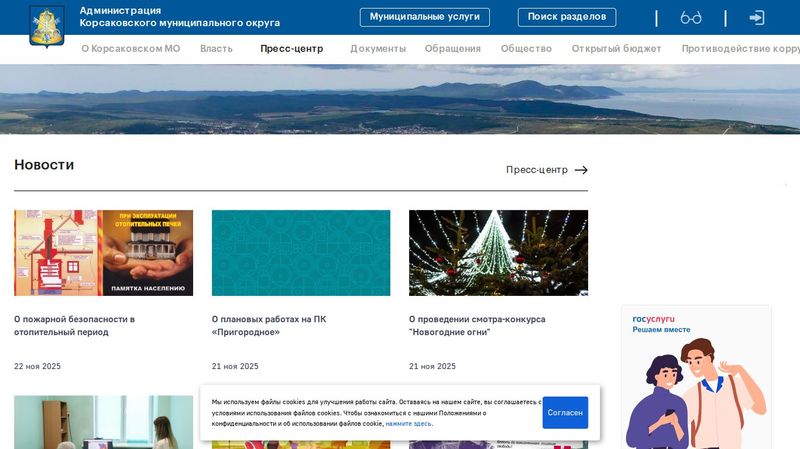
Task: Read the news about ПК «Пригородное» works
Action: coord(269,325)
